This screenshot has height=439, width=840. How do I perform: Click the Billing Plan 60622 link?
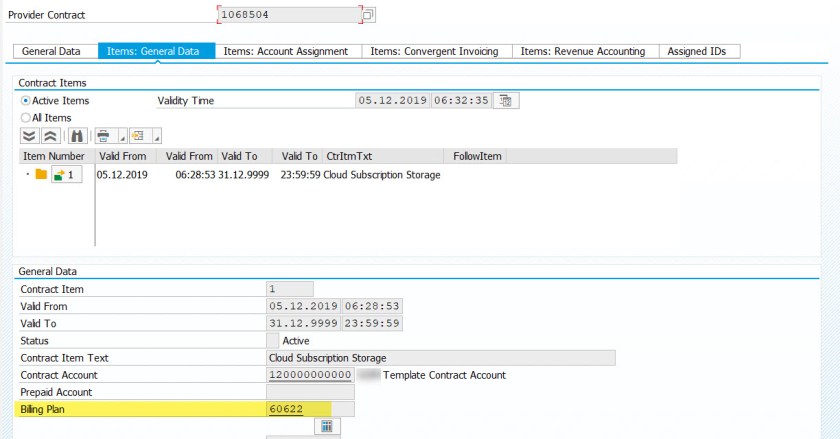click(x=286, y=409)
